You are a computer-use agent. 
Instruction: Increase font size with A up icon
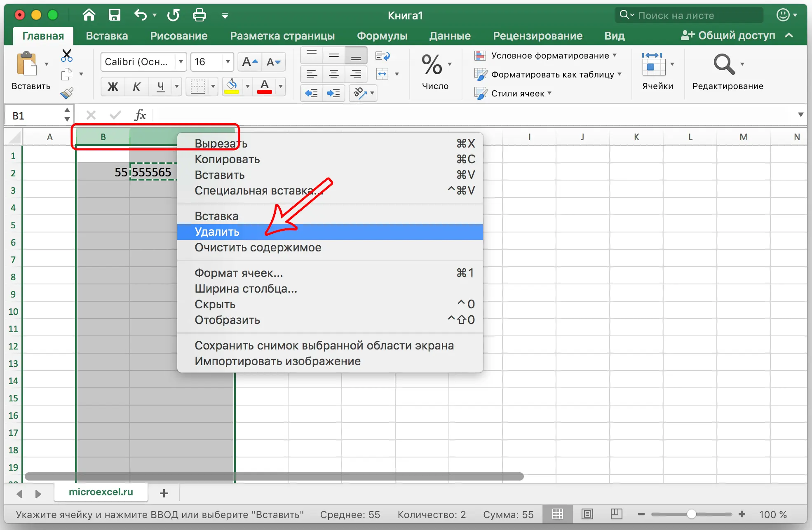250,62
